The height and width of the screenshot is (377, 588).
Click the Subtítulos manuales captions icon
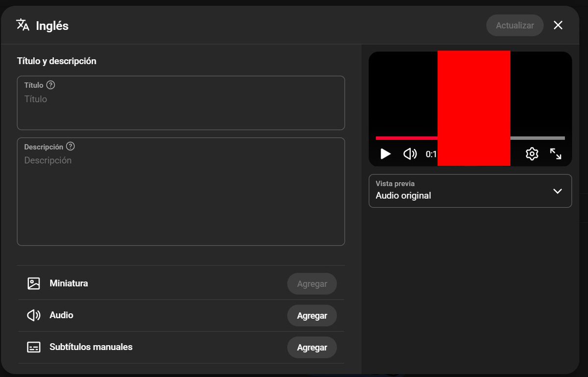(33, 347)
